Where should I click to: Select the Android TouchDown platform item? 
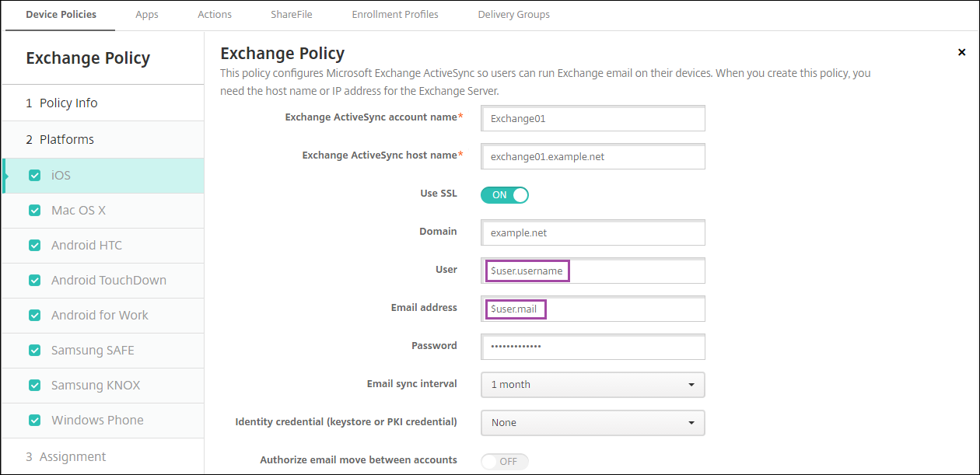point(108,281)
